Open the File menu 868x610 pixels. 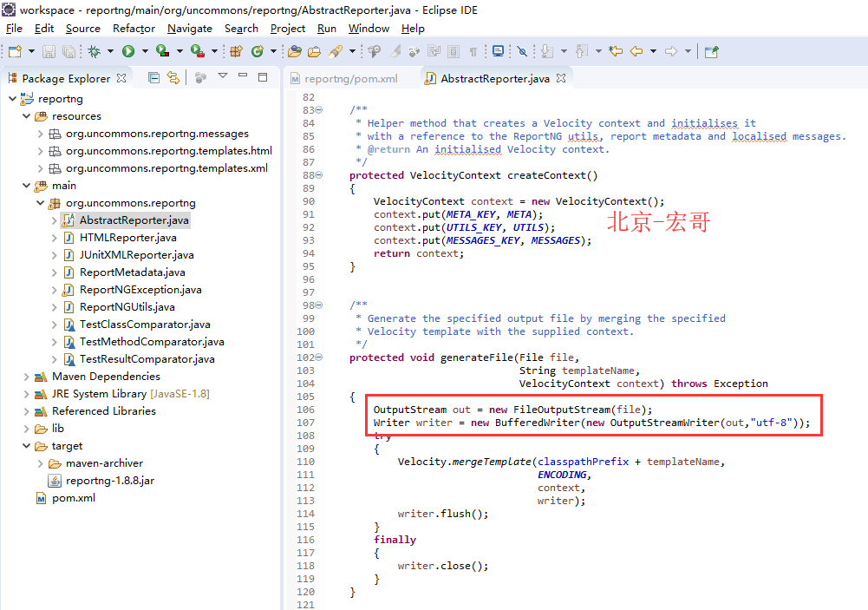pos(14,29)
